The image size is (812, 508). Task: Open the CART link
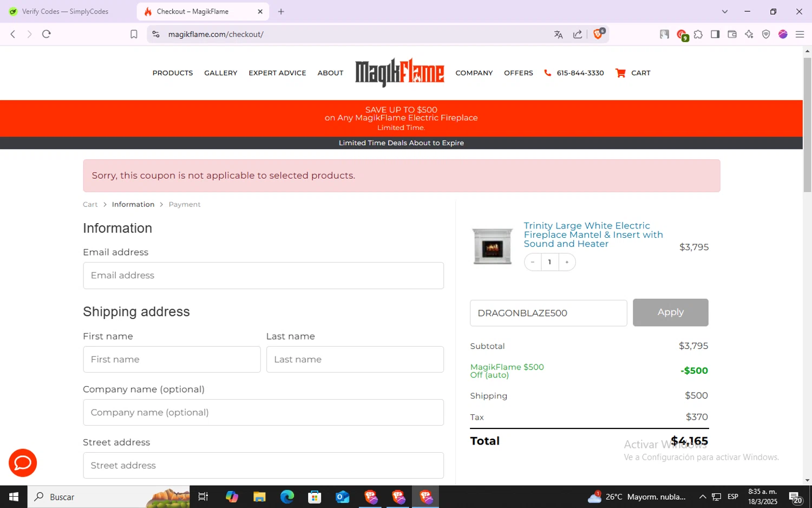641,73
